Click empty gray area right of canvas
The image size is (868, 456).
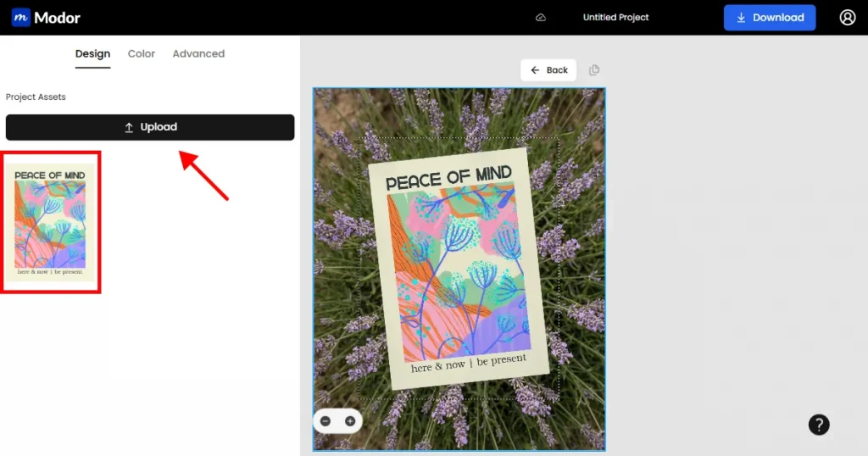point(729,254)
